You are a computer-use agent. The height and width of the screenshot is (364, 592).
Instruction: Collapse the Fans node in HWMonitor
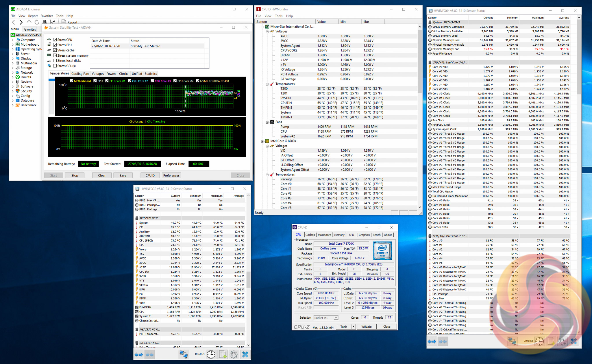[x=267, y=122]
